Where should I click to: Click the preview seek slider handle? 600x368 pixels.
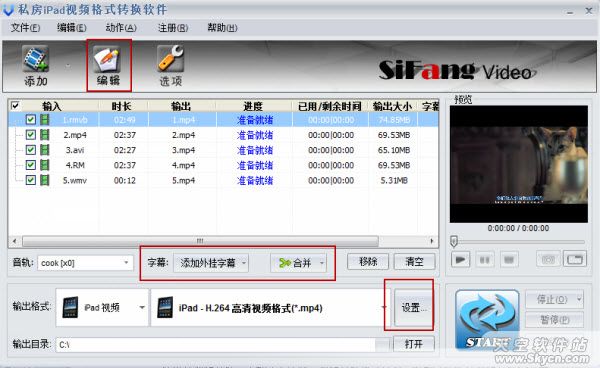click(x=454, y=241)
